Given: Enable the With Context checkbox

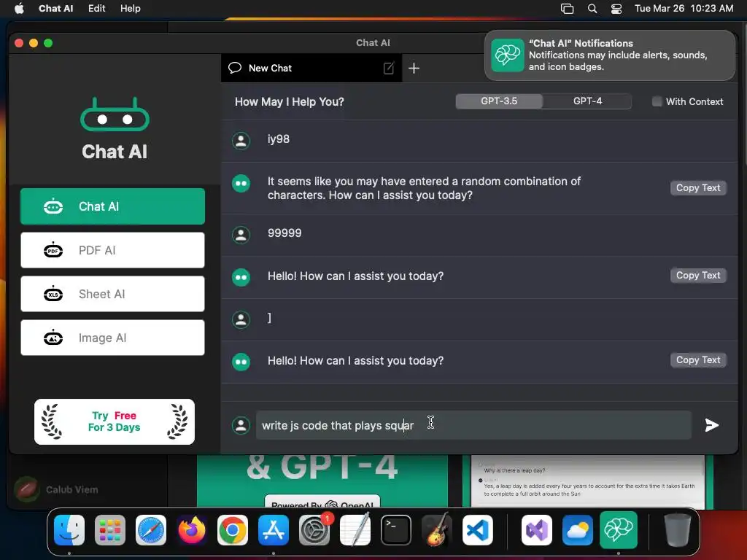Looking at the screenshot, I should (657, 101).
